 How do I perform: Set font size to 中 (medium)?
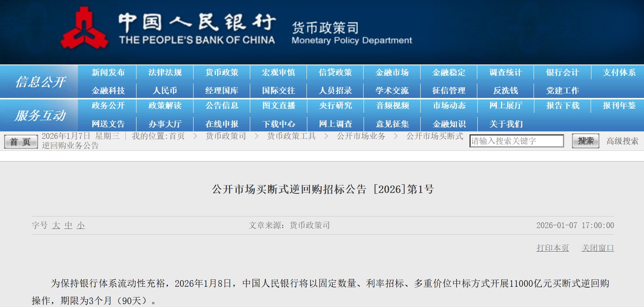(68, 226)
